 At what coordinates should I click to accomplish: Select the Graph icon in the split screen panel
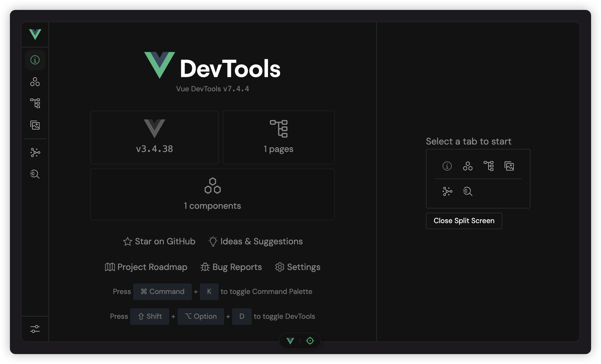tap(447, 191)
